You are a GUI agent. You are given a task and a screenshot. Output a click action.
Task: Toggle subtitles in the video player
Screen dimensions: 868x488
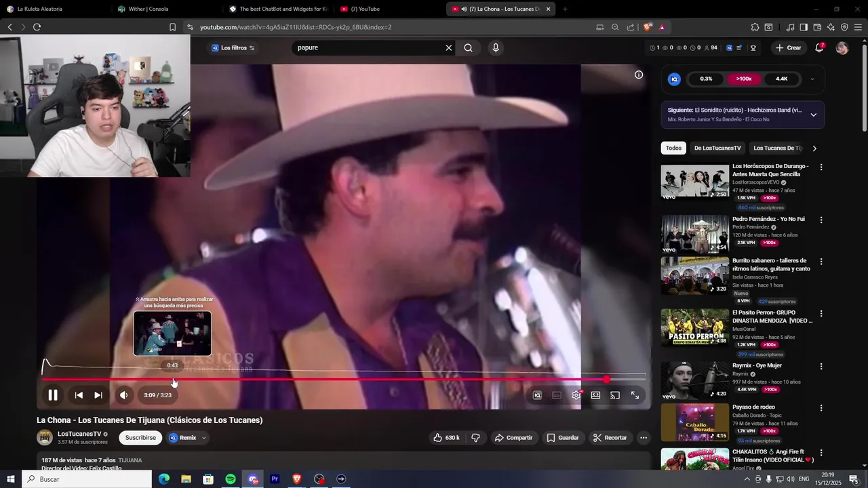pos(557,395)
